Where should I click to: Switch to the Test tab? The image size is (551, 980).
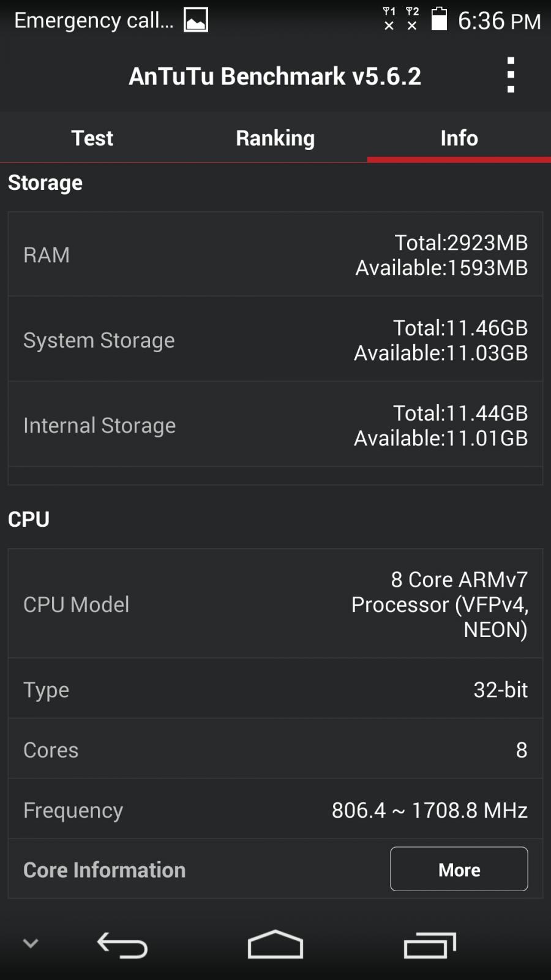(x=92, y=138)
